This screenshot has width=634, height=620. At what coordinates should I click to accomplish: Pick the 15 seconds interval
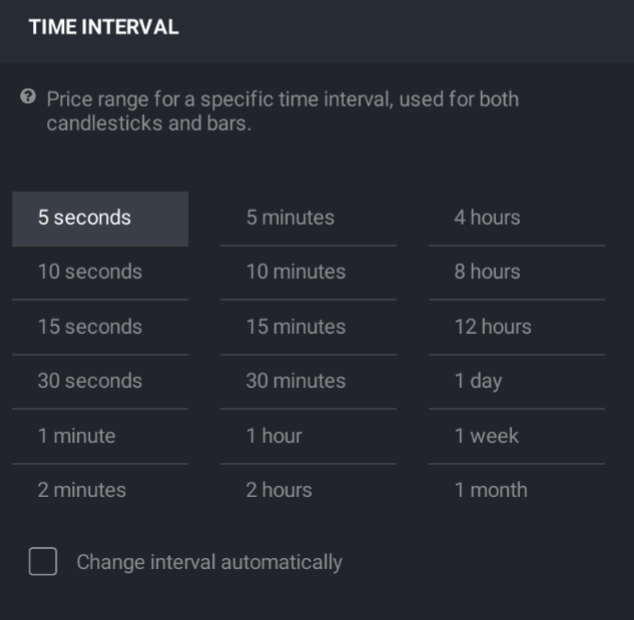coord(100,328)
